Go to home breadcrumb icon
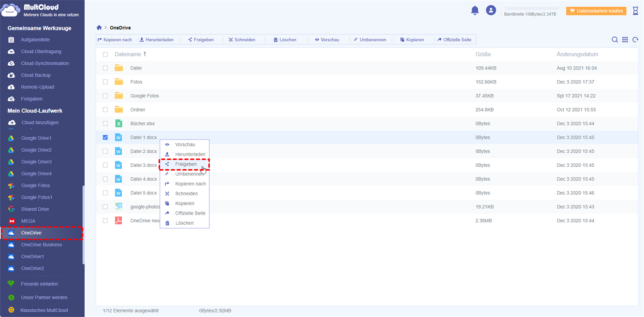Image resolution: width=644 pixels, height=317 pixels. [99, 28]
